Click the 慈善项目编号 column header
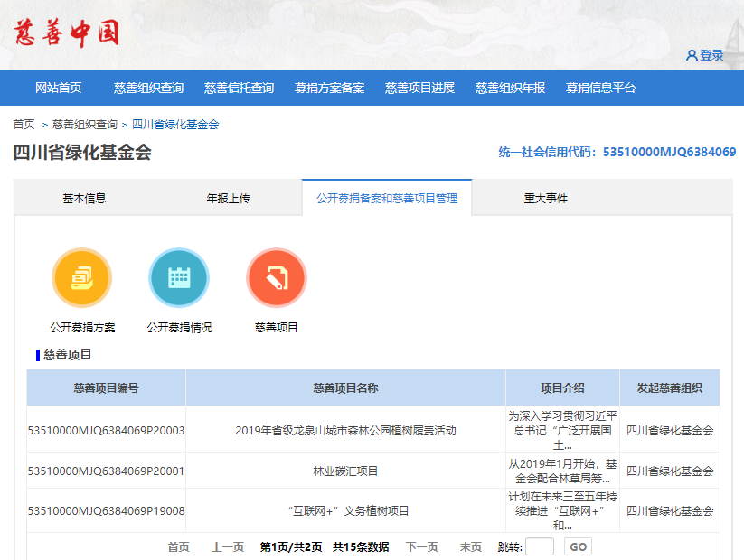744x560 pixels. click(107, 387)
